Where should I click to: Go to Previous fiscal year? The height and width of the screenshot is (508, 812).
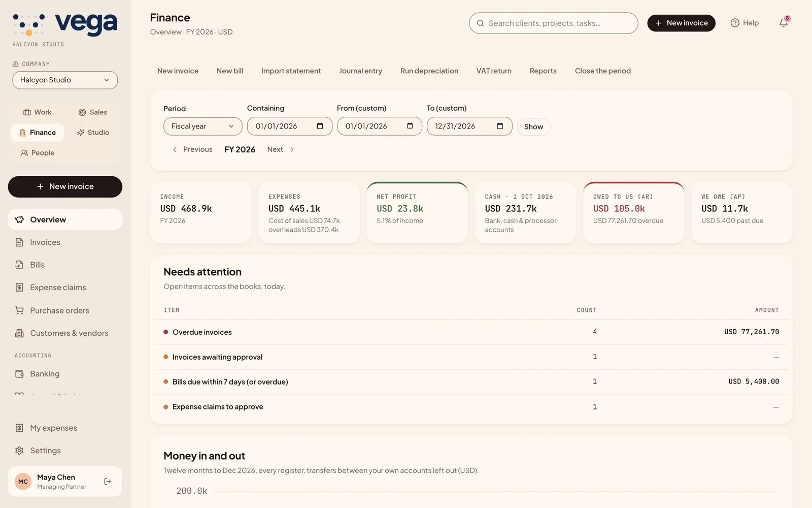tap(192, 149)
